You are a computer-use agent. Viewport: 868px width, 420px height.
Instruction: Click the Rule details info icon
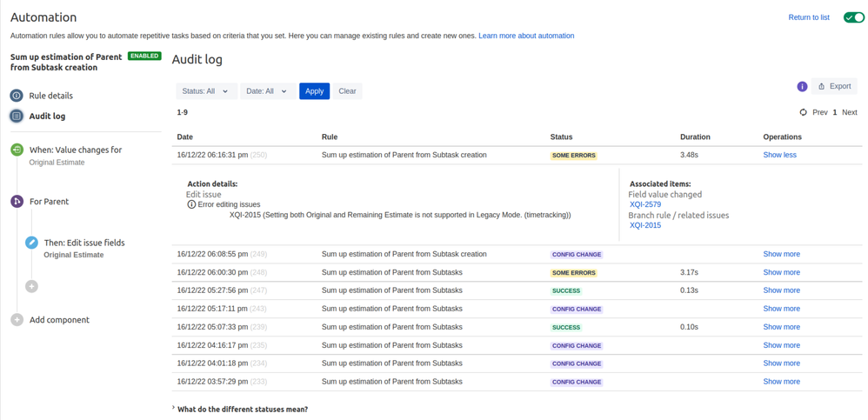coord(17,96)
